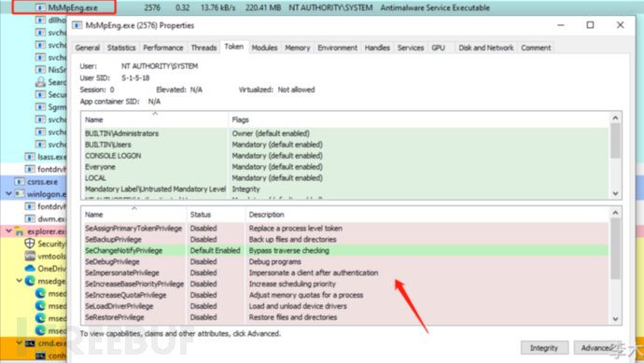This screenshot has height=363, width=644.
Task: Click the Properties window title icon
Action: pos(77,25)
